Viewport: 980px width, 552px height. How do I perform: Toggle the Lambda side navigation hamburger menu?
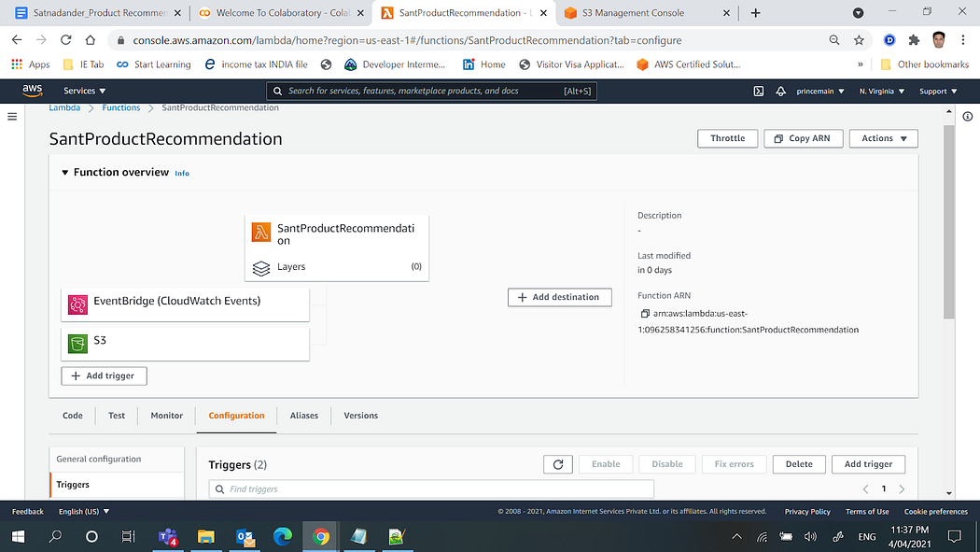(12, 116)
